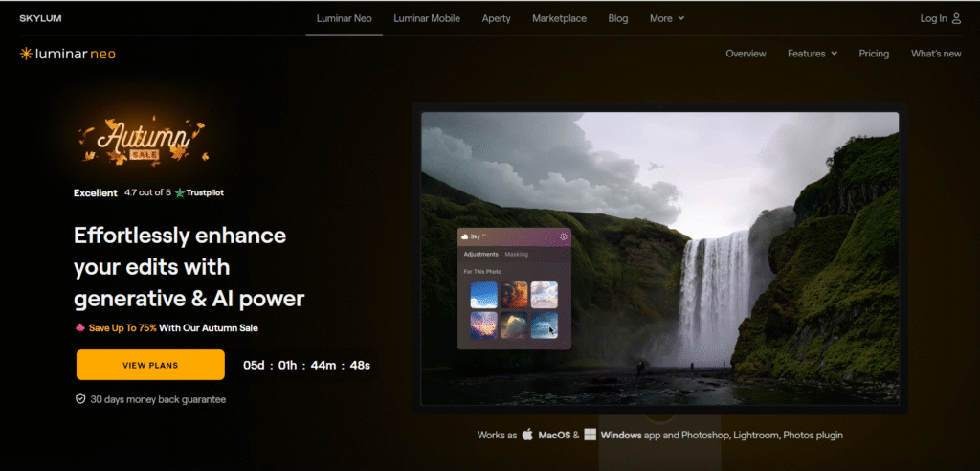980x471 pixels.
Task: Click the cloud icon in Sky panel
Action: pyautogui.click(x=464, y=235)
